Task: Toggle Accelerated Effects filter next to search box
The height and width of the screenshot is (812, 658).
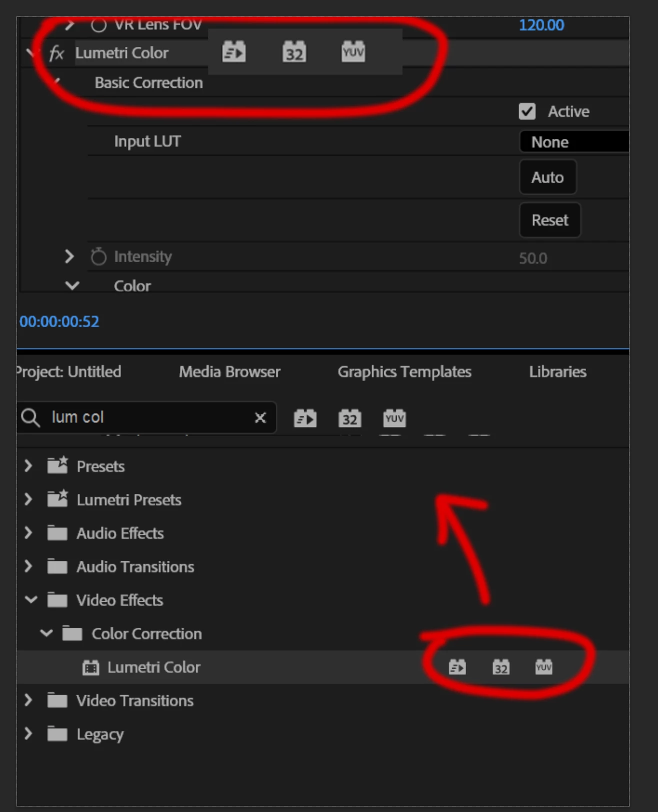Action: pos(305,418)
